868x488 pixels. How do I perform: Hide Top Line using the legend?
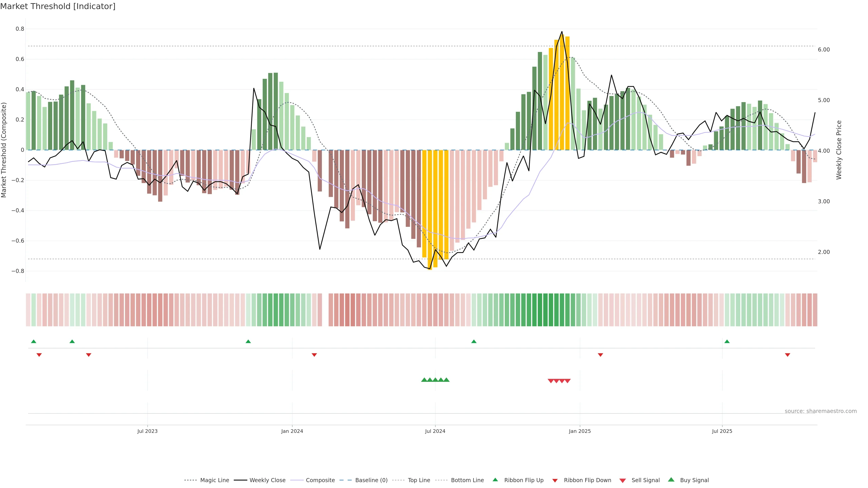tap(419, 480)
